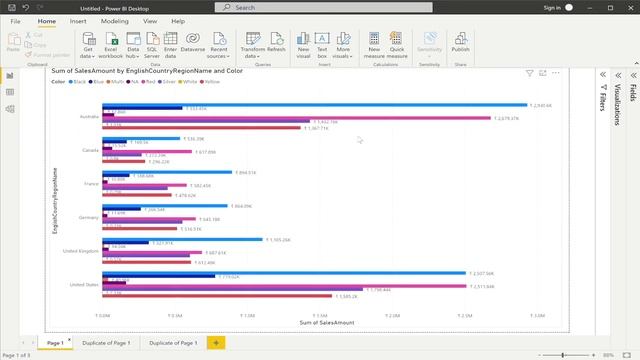640x360 pixels.
Task: Click the Paste button in Clipboard group
Action: pyautogui.click(x=13, y=42)
